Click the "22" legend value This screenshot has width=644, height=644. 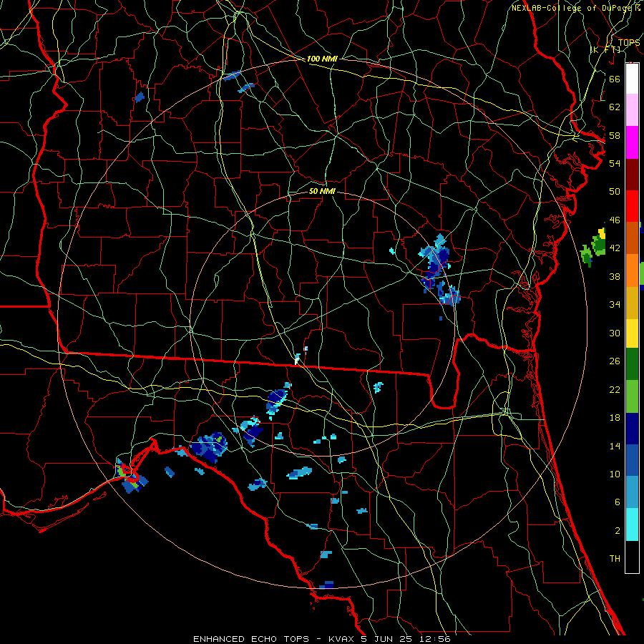[615, 389]
